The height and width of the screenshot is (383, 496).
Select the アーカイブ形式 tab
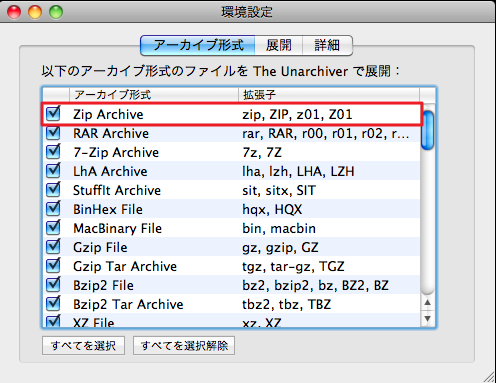pos(198,45)
